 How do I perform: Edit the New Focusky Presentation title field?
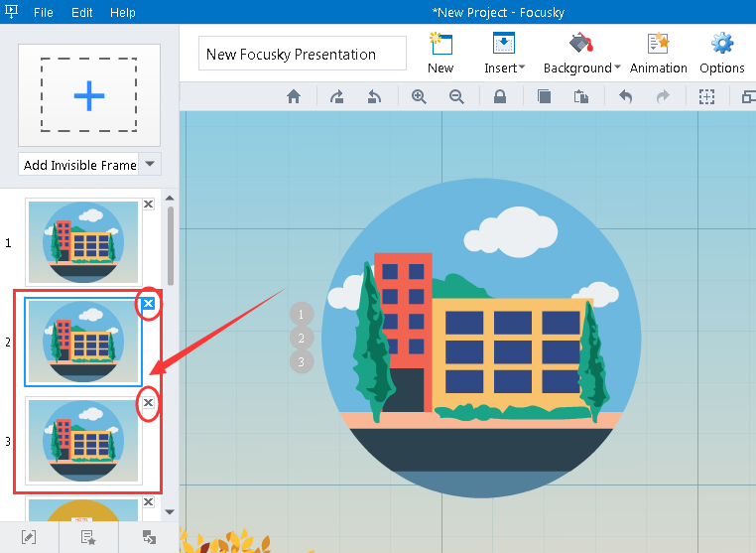(x=303, y=54)
